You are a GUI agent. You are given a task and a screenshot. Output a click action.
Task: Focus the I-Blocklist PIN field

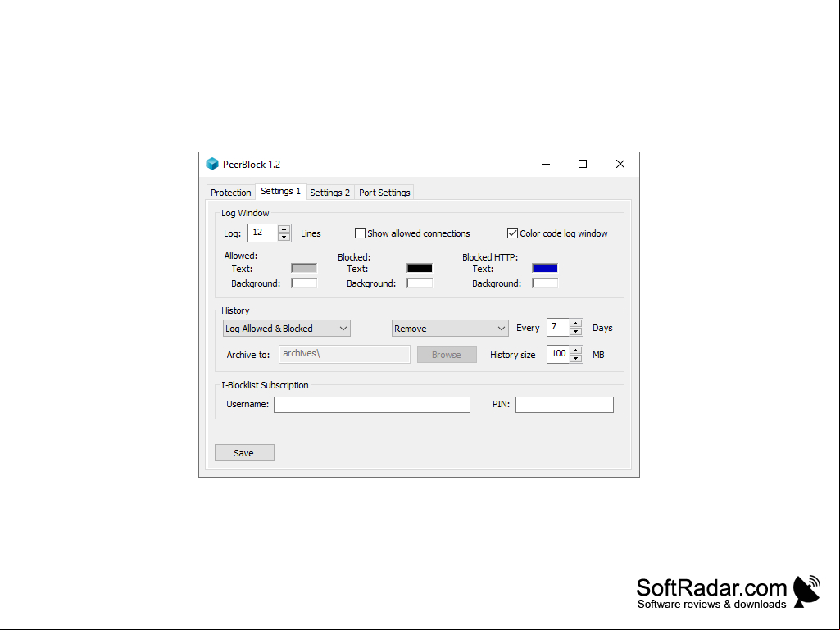pos(564,405)
